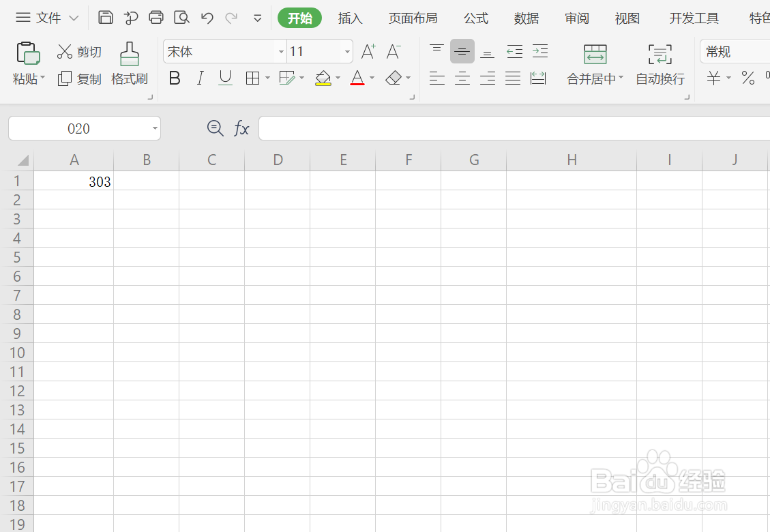770x532 pixels.
Task: Increase font size with A+ icon
Action: (x=368, y=52)
